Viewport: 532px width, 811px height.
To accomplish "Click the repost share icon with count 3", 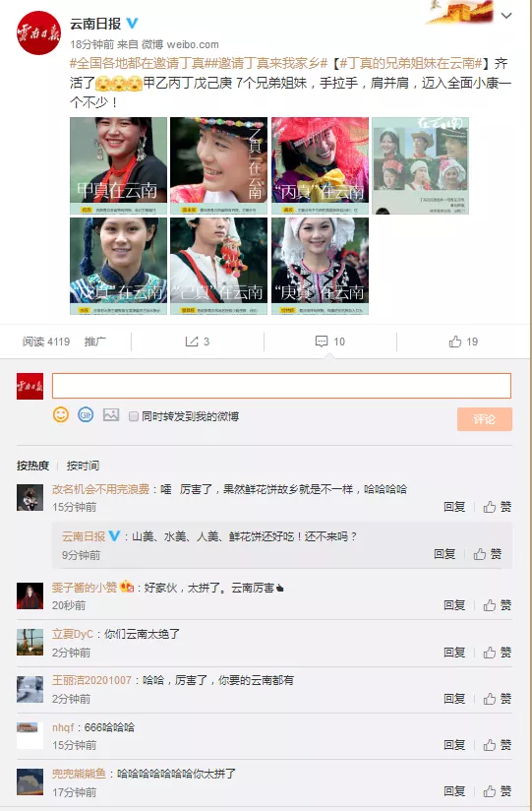I will coord(197,342).
